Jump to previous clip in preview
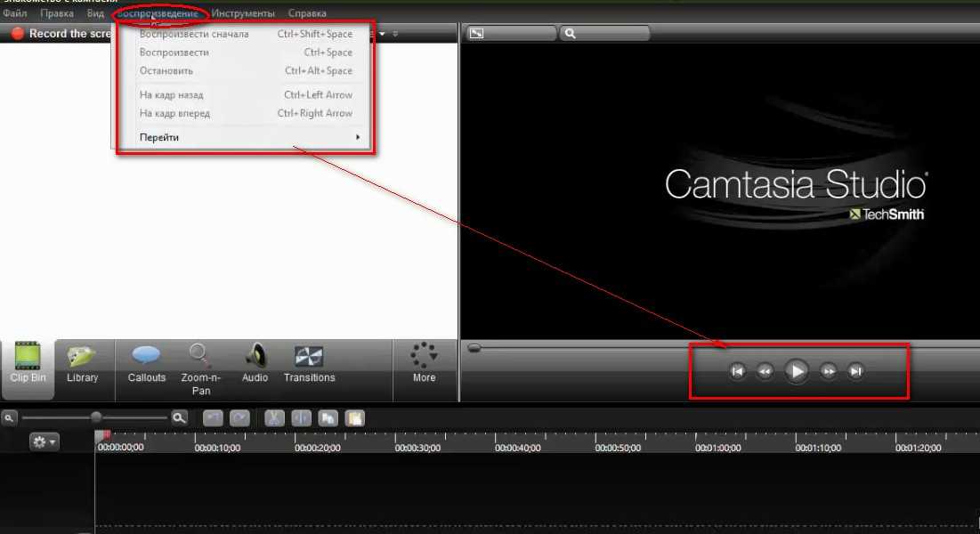 click(737, 372)
